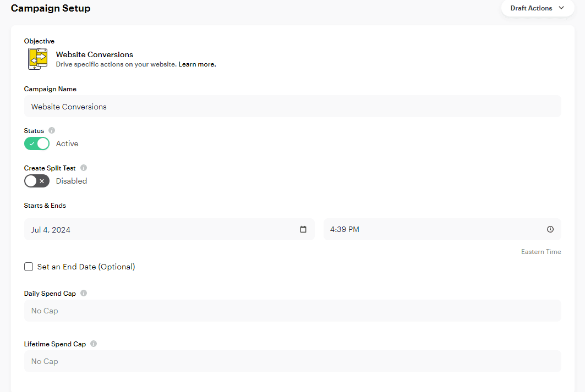Click the Campaign Name input field

pos(292,107)
